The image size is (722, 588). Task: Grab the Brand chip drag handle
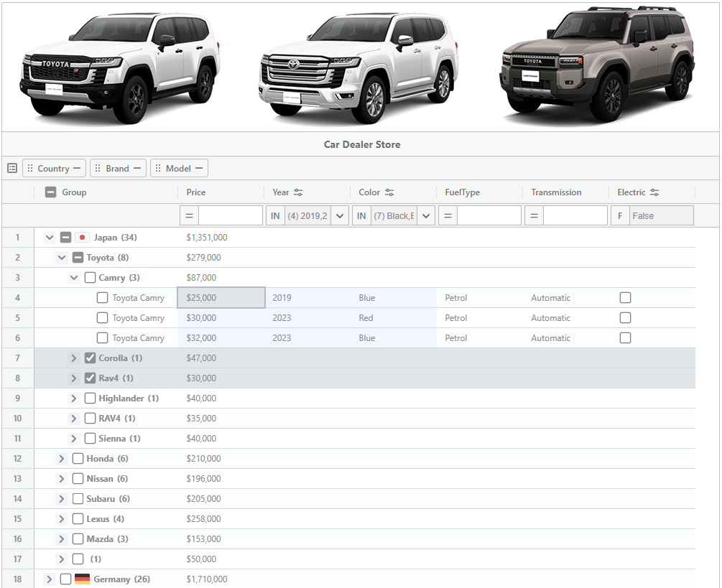click(98, 169)
